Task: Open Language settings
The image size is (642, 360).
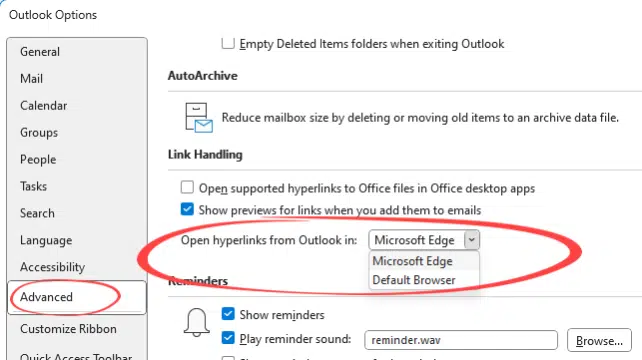Action: click(x=46, y=240)
